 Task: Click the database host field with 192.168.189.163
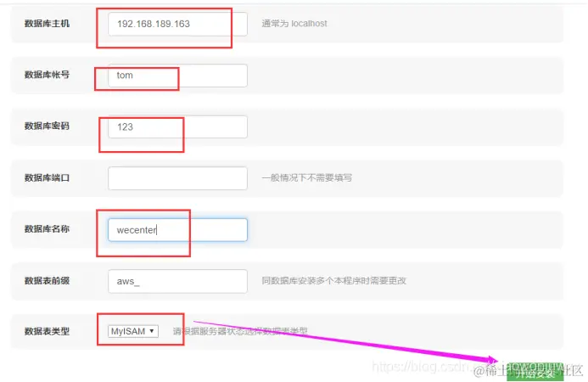tap(177, 24)
